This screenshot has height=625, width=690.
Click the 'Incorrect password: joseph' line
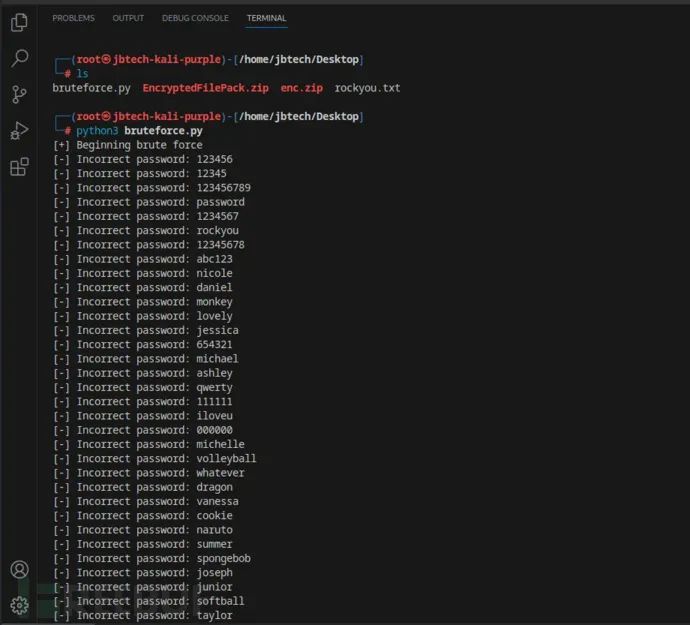[x=143, y=573]
